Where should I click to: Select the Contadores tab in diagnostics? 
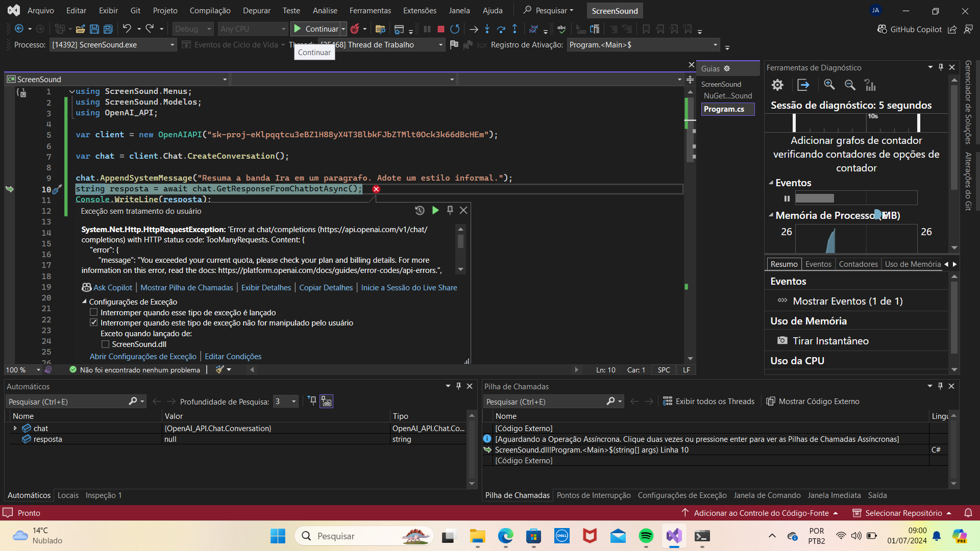point(858,264)
